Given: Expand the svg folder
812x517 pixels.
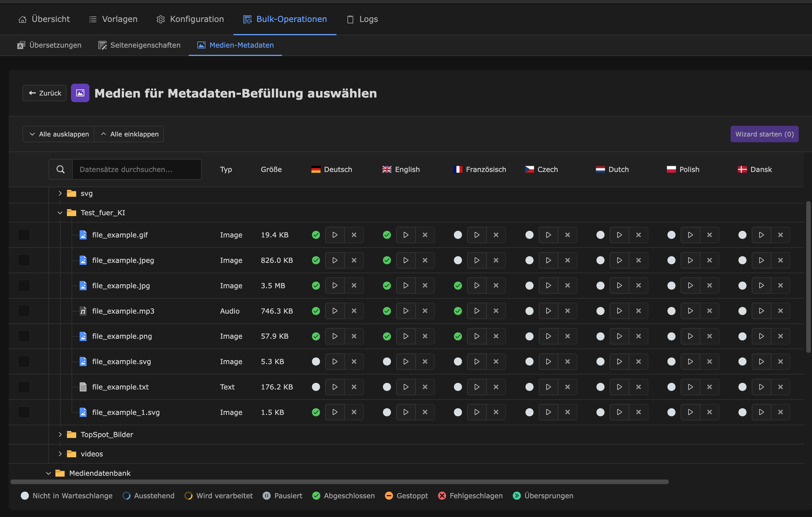Looking at the screenshot, I should tap(60, 193).
